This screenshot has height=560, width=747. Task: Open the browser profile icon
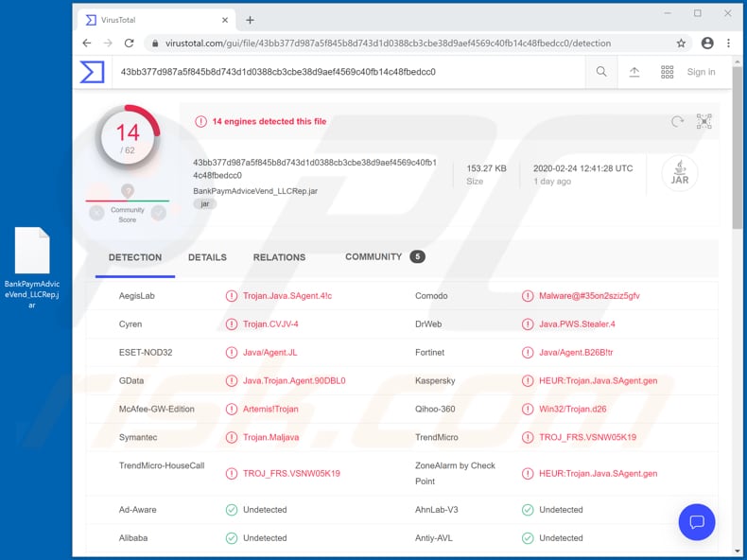point(707,44)
